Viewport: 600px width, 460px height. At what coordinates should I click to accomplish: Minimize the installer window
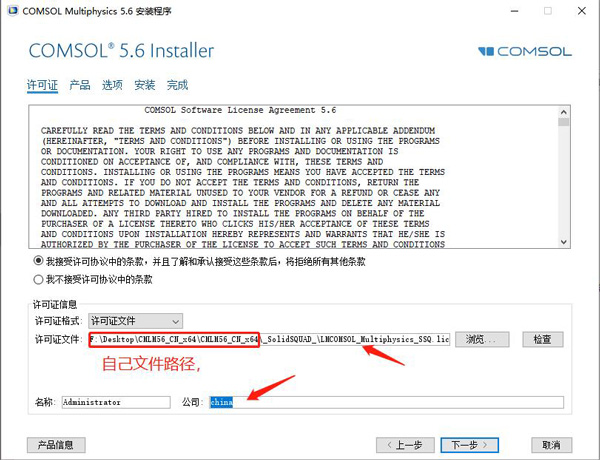(515, 11)
